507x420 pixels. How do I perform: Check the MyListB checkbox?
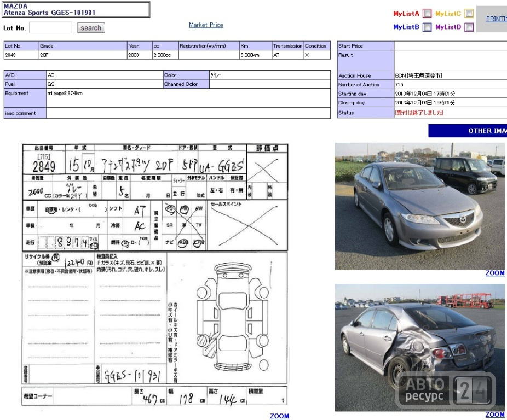(427, 27)
